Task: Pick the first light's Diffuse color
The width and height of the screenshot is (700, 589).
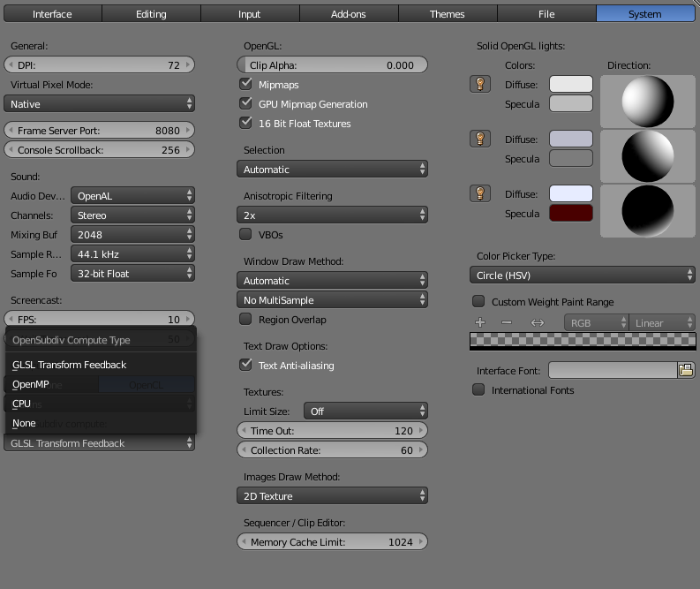Action: tap(570, 84)
